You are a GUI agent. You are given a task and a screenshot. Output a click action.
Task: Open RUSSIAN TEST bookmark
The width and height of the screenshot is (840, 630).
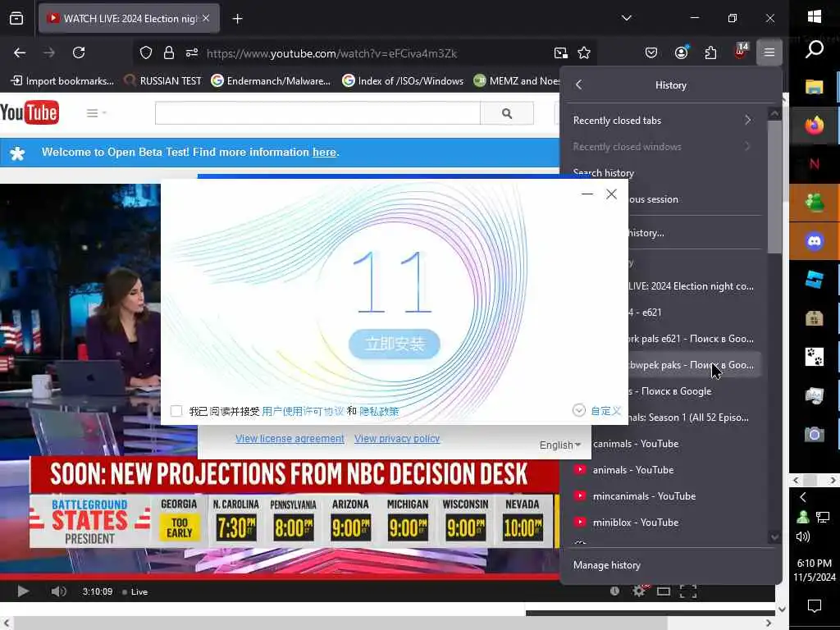point(163,81)
